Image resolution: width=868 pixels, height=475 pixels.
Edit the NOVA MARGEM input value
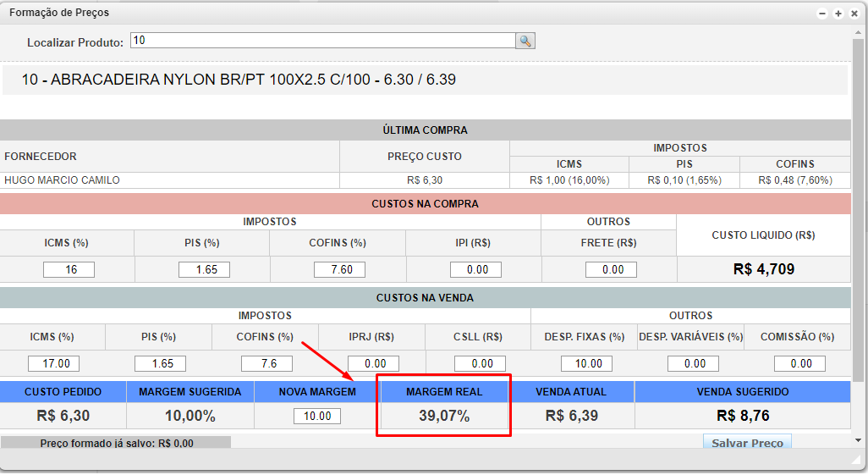pos(317,417)
